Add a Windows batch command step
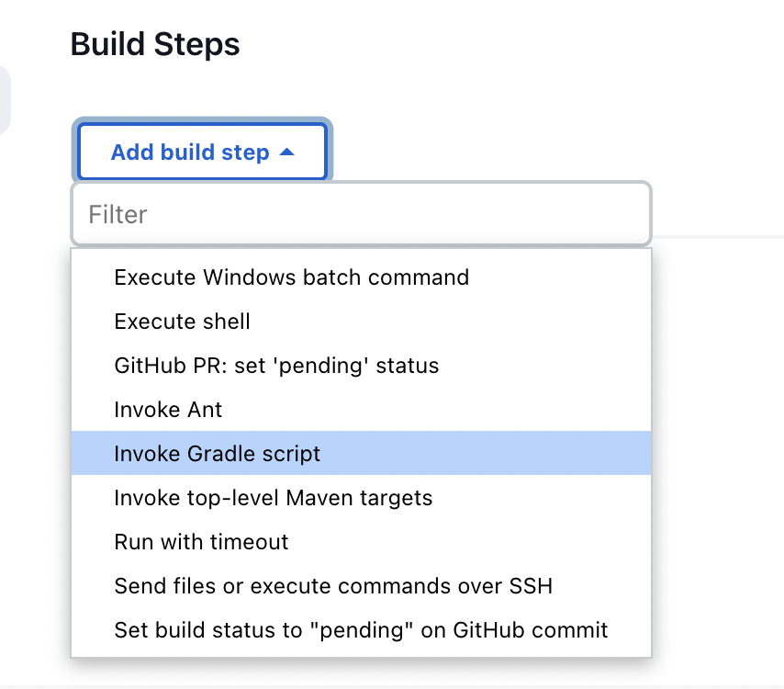The width and height of the screenshot is (784, 689). click(291, 277)
